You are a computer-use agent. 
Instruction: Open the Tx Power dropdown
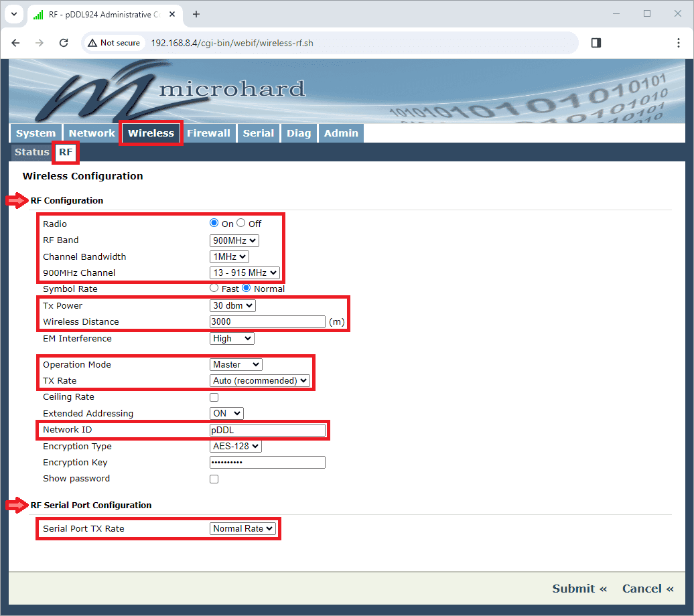232,305
